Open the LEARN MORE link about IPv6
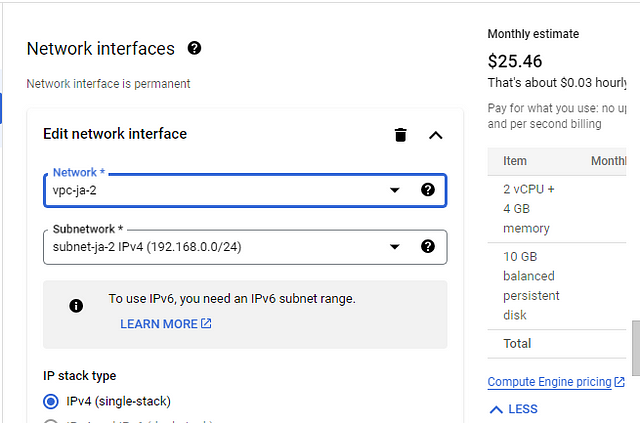 [x=166, y=324]
